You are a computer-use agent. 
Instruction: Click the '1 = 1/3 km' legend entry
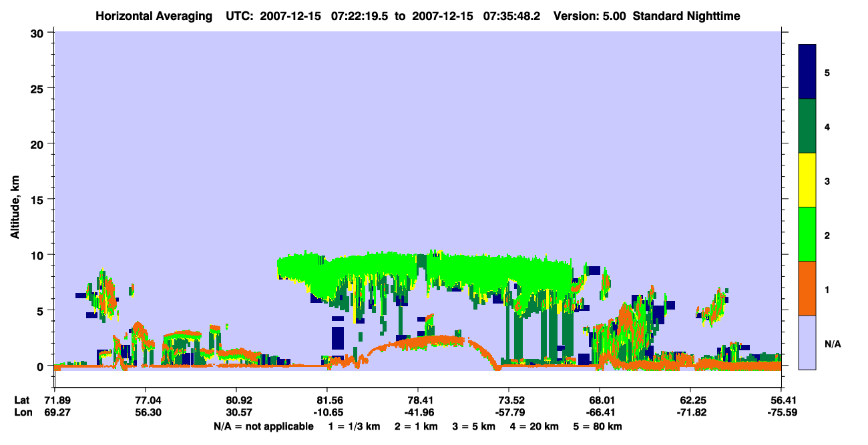(x=356, y=426)
